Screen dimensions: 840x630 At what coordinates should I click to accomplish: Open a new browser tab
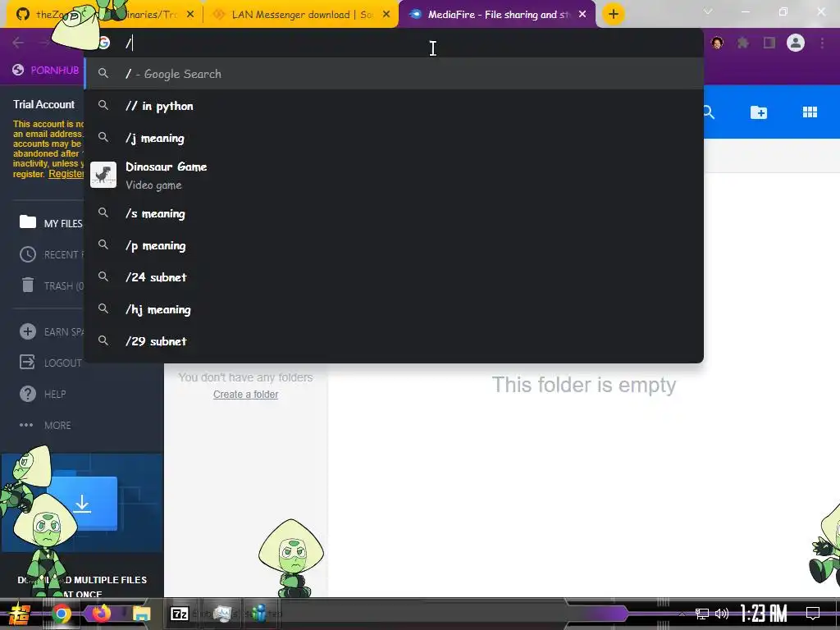[x=614, y=14]
